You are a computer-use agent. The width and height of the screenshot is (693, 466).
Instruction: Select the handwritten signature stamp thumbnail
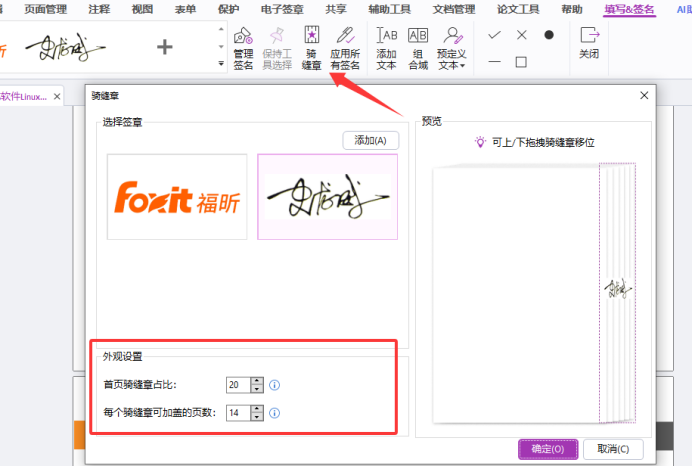(327, 197)
